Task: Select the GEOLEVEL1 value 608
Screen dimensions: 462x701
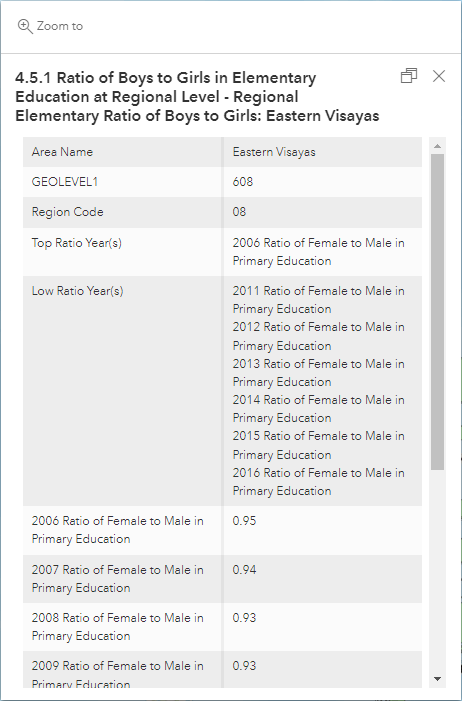Action: (x=242, y=182)
